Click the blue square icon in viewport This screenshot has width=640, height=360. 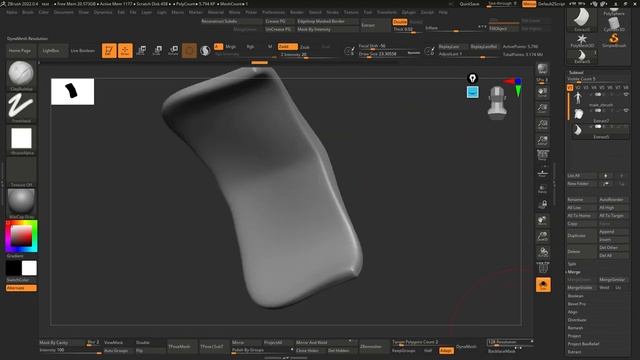(472, 92)
